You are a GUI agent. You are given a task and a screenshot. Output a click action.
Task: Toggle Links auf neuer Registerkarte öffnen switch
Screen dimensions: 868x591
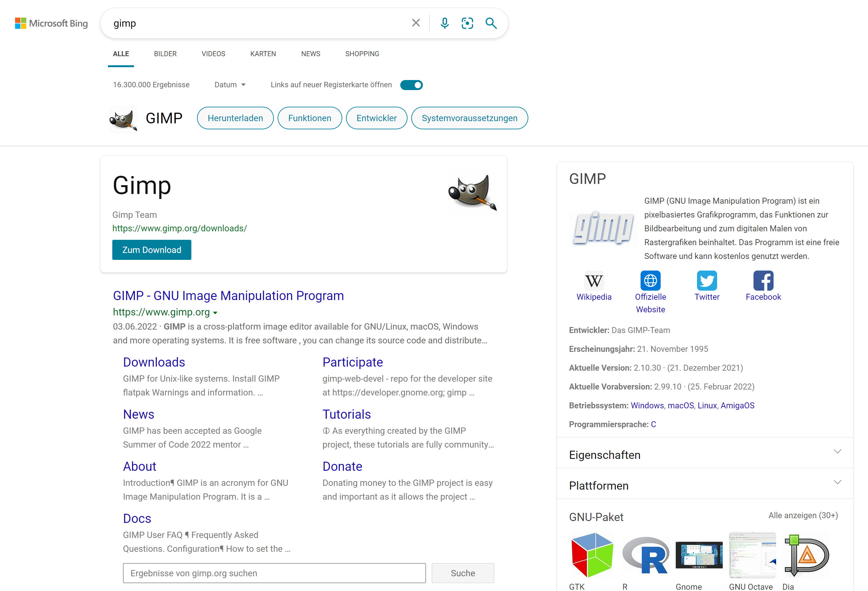click(411, 85)
